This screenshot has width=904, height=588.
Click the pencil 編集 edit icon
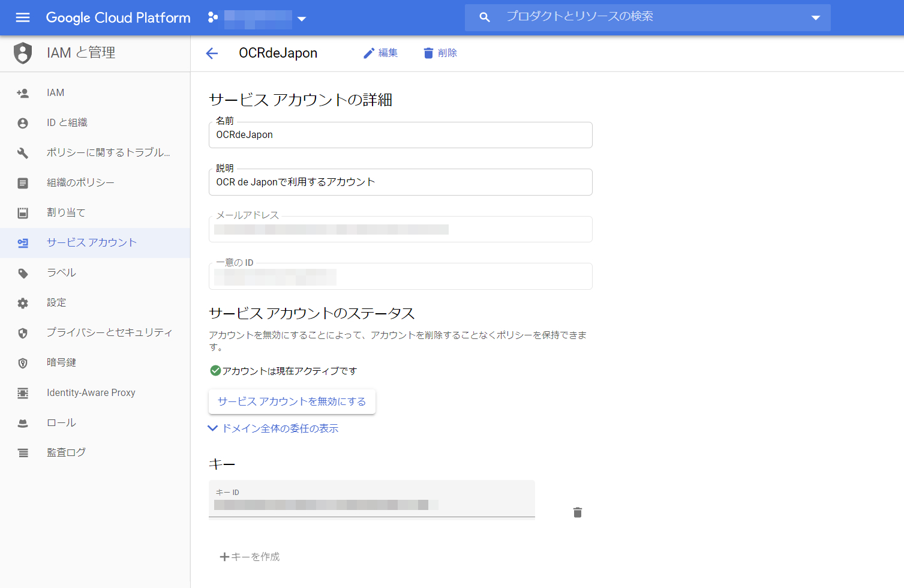(369, 53)
